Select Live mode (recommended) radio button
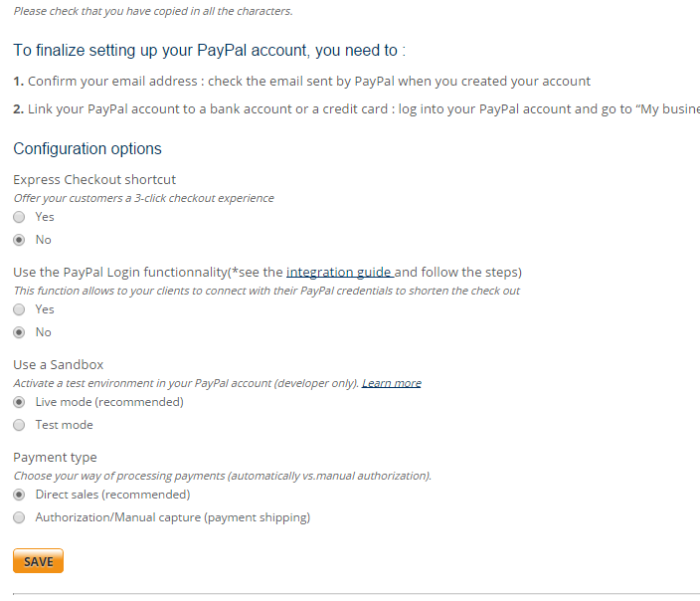Viewport: 700px width, 601px height. pos(19,402)
